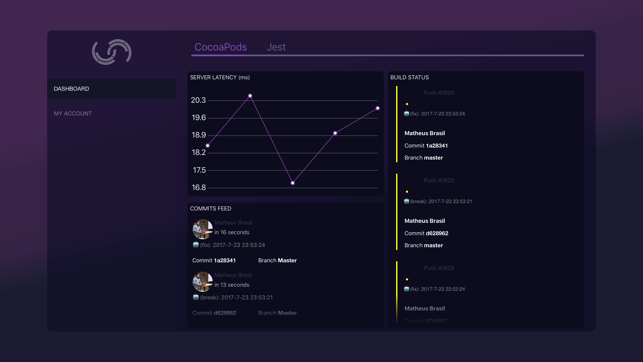Open Push #1828 in Build Status
This screenshot has height=362, width=643.
439,269
